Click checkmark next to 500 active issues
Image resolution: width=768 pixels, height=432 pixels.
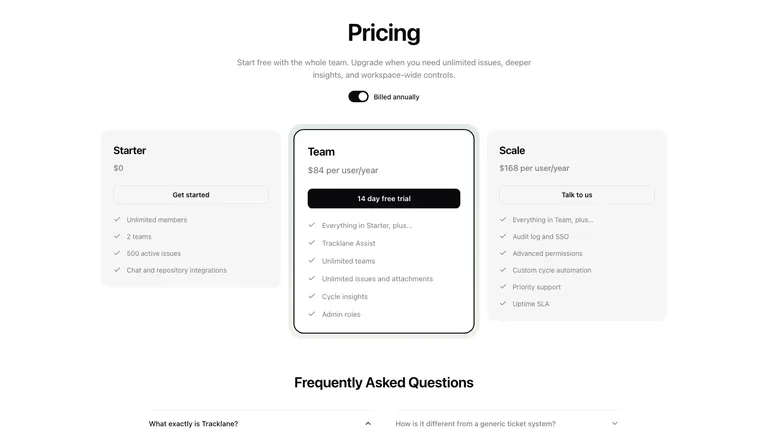pos(117,253)
